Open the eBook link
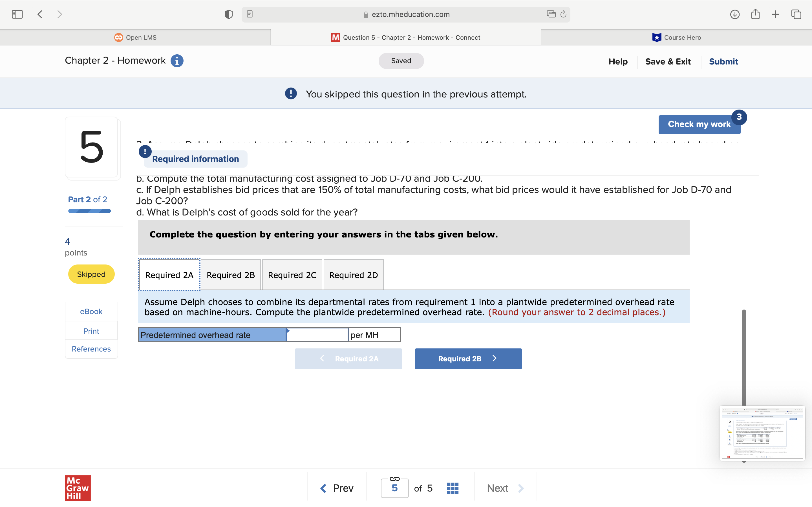Screen dimensions: 812x507 coord(91,312)
